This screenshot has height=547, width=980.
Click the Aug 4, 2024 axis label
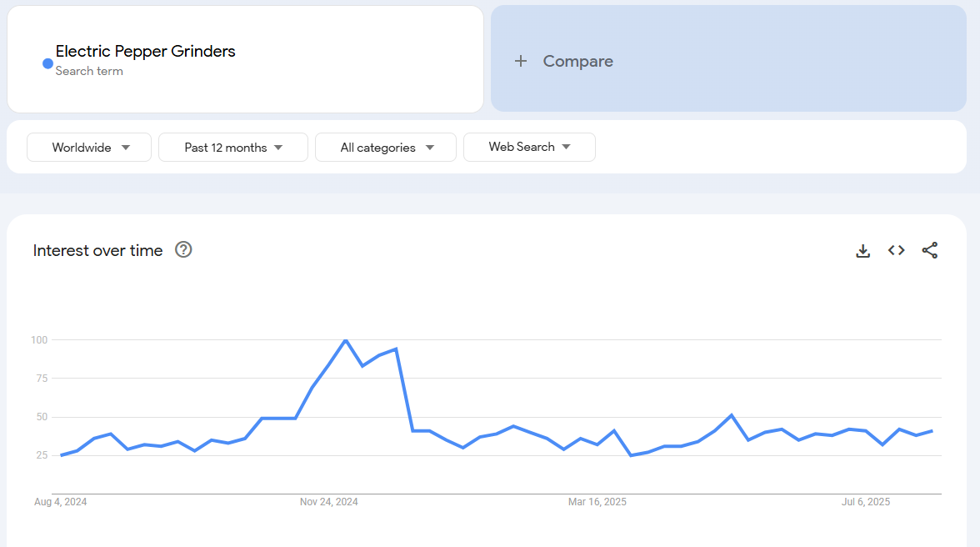pyautogui.click(x=60, y=502)
